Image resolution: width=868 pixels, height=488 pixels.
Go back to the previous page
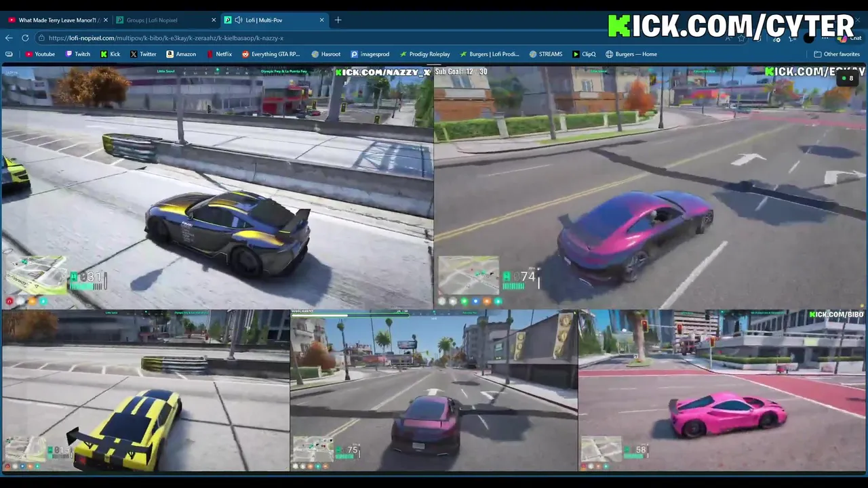pyautogui.click(x=9, y=38)
